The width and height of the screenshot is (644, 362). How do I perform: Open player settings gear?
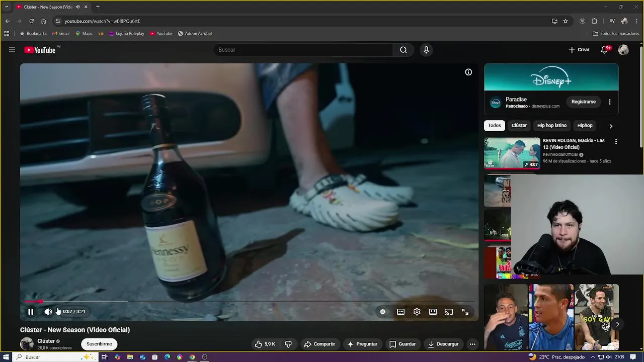[x=417, y=312]
